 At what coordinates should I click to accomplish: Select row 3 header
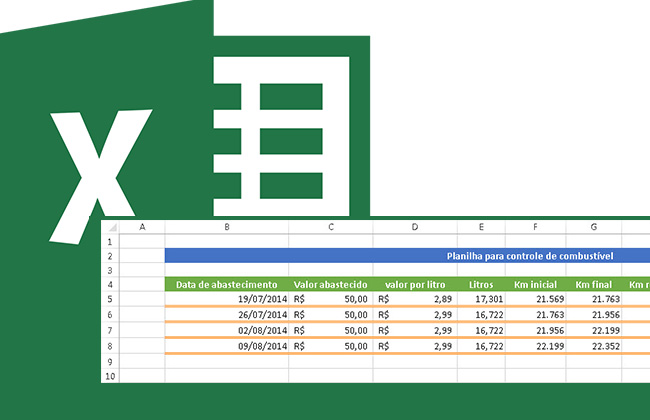110,270
